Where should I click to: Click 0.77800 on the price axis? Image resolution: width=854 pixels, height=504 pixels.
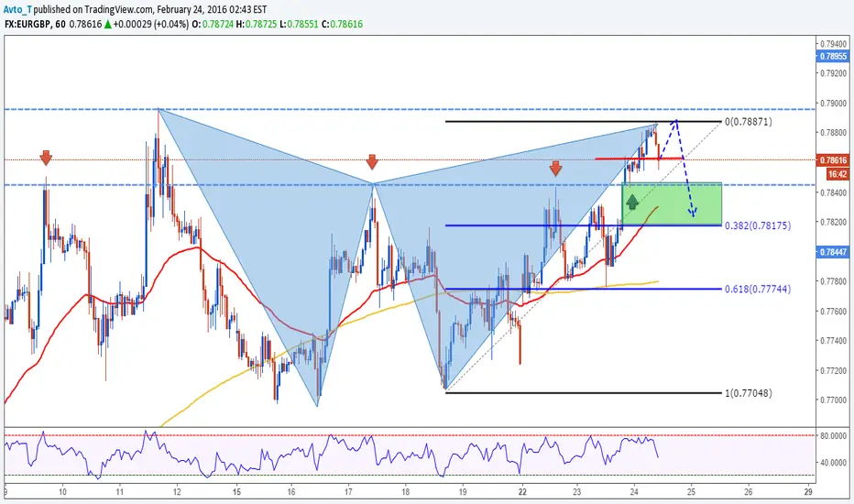(x=834, y=281)
